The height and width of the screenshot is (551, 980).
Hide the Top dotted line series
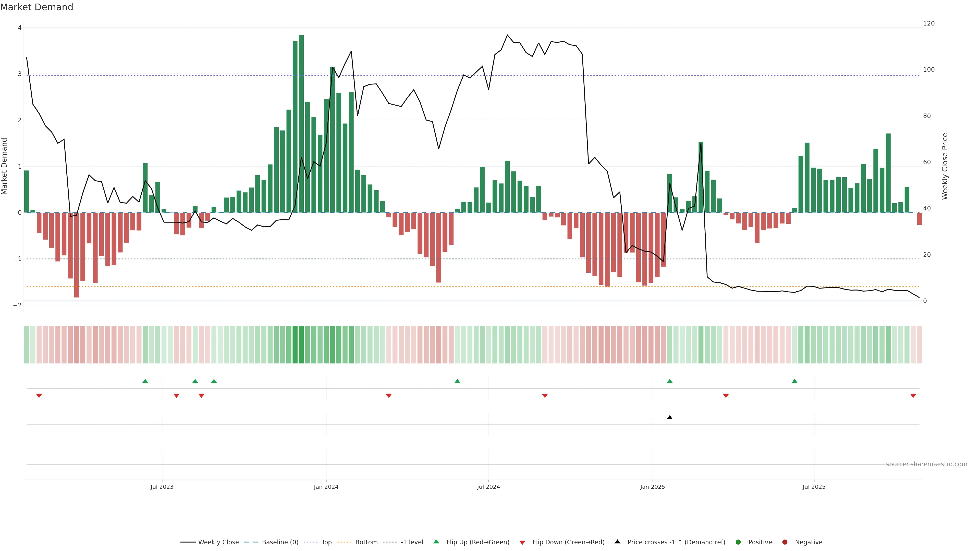[326, 542]
